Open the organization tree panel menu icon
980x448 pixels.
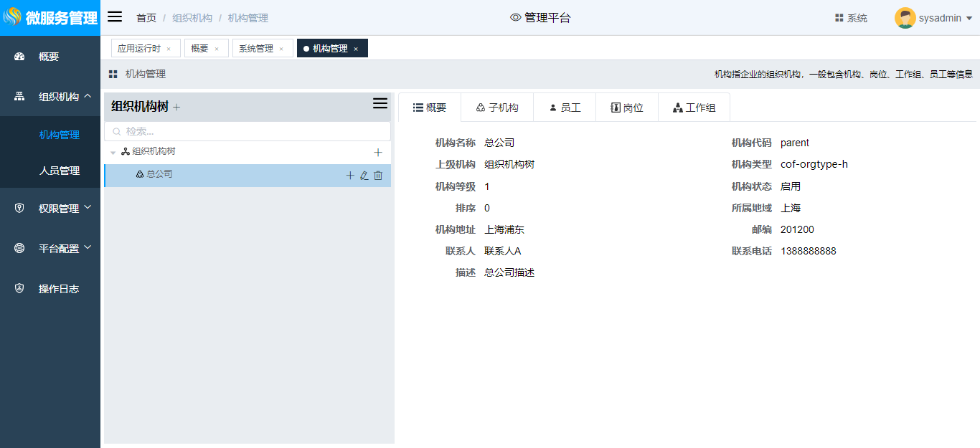(x=380, y=104)
